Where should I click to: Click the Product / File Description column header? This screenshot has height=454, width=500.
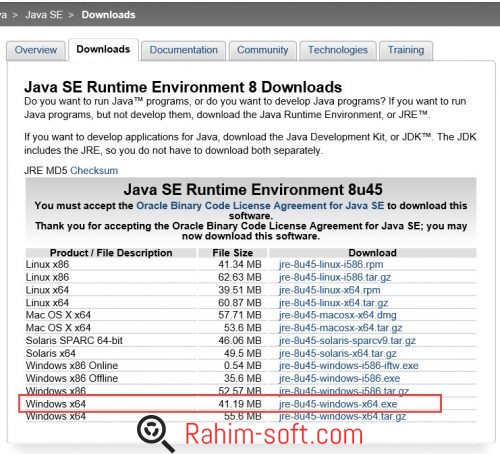coord(111,253)
